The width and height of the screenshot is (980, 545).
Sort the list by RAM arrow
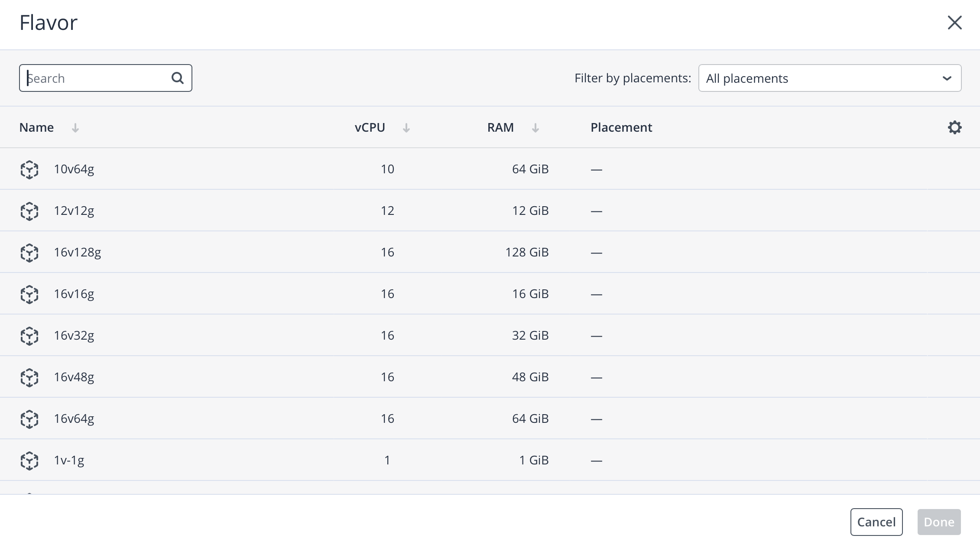[x=535, y=128]
